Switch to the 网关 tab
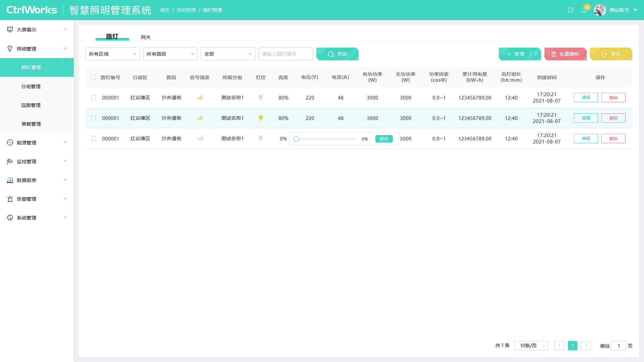 (146, 37)
